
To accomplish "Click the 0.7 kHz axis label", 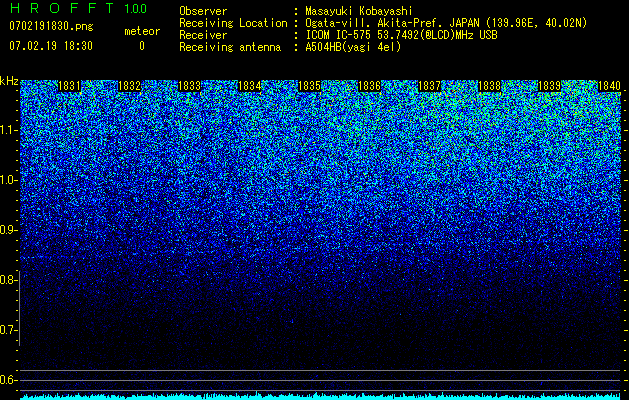I will [8, 330].
